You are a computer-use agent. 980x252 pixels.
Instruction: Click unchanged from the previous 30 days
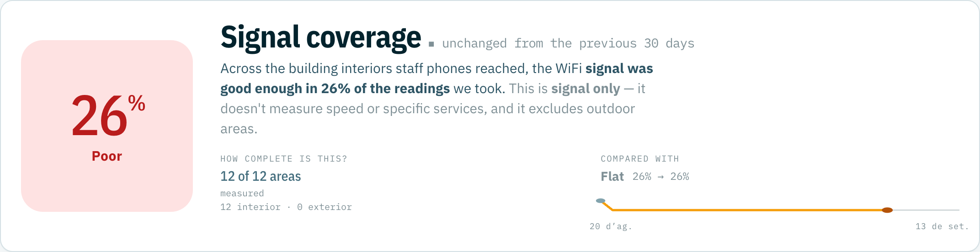[568, 43]
